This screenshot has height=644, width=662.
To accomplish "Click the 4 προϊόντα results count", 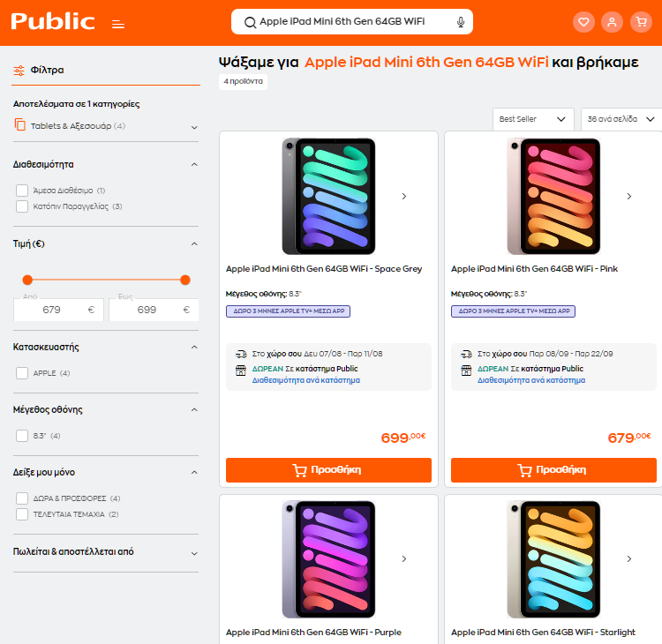I will pyautogui.click(x=244, y=81).
